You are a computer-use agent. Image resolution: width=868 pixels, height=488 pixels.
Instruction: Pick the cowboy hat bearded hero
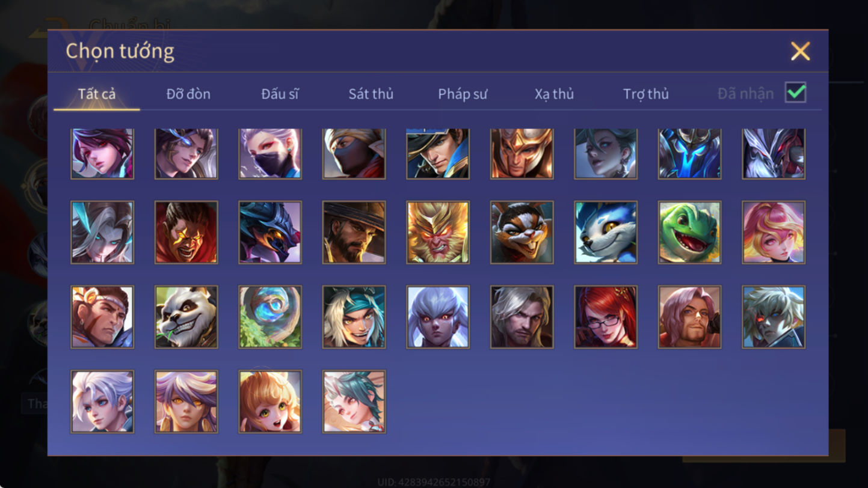pyautogui.click(x=354, y=233)
